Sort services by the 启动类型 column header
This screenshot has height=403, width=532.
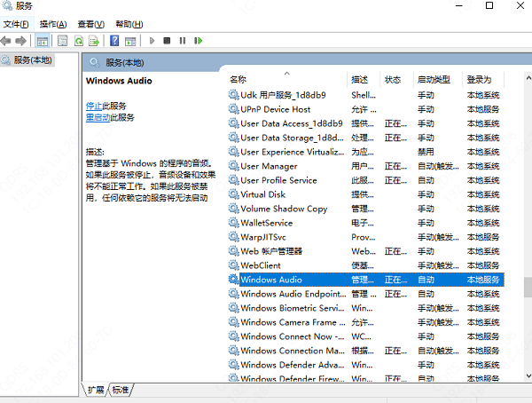pyautogui.click(x=434, y=80)
